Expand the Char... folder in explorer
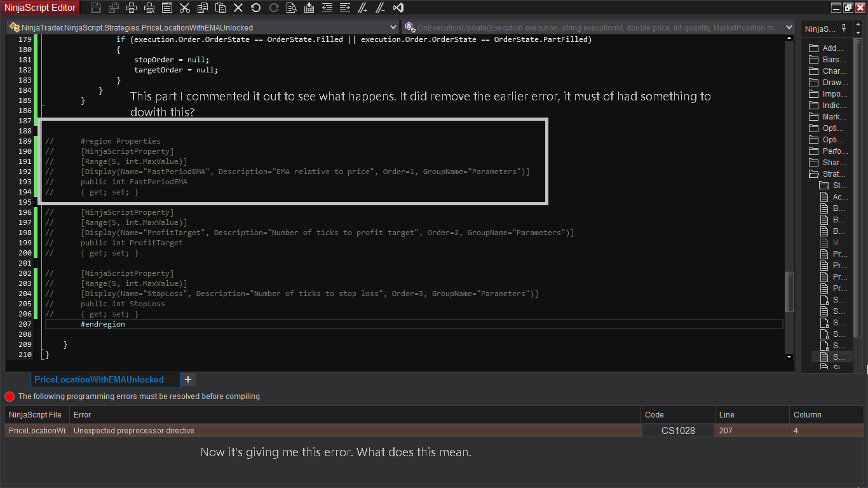 (x=827, y=71)
